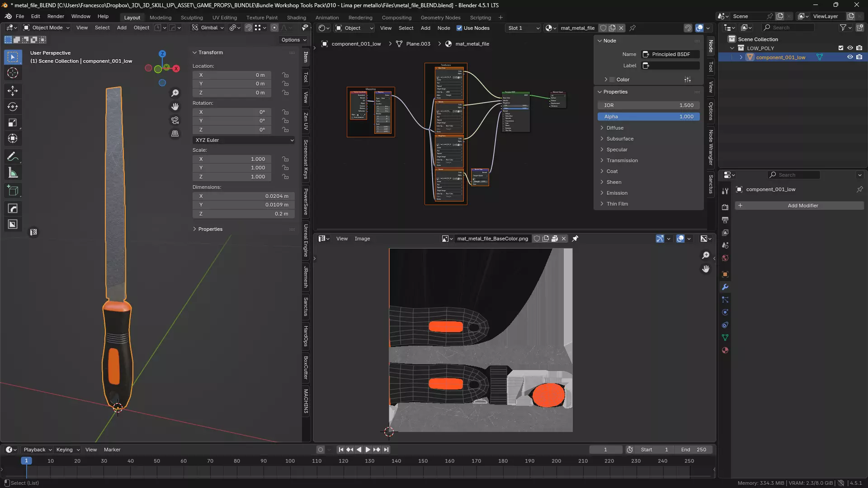Select the Annotate pencil tool

pyautogui.click(x=13, y=157)
